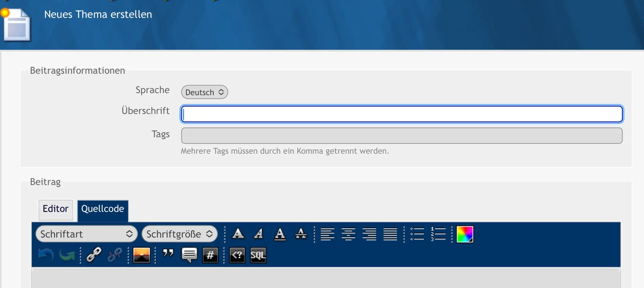Apply strikethrough formatting
The height and width of the screenshot is (288, 644).
(301, 234)
